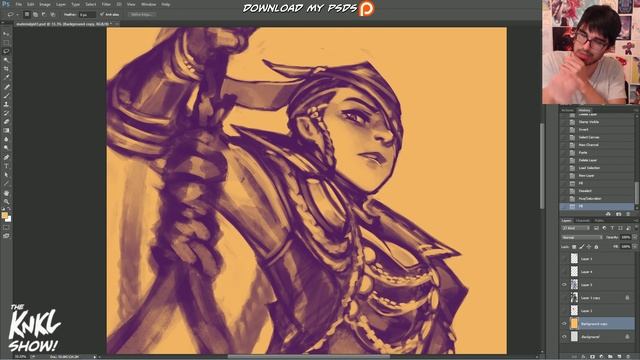Create new group folder icon
This screenshot has width=640, height=360.
[x=611, y=356]
